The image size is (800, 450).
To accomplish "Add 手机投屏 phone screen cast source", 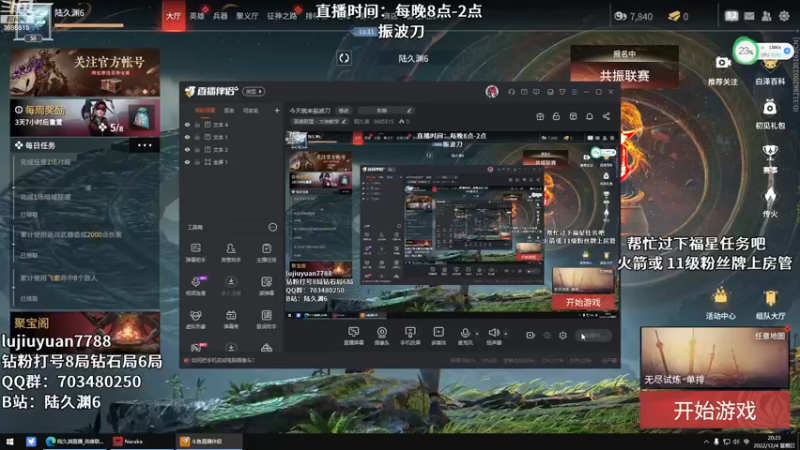I will [410, 336].
